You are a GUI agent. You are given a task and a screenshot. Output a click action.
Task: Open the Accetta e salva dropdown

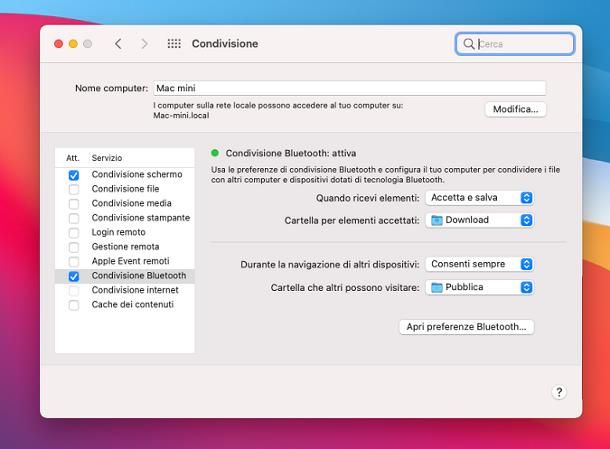(x=479, y=198)
